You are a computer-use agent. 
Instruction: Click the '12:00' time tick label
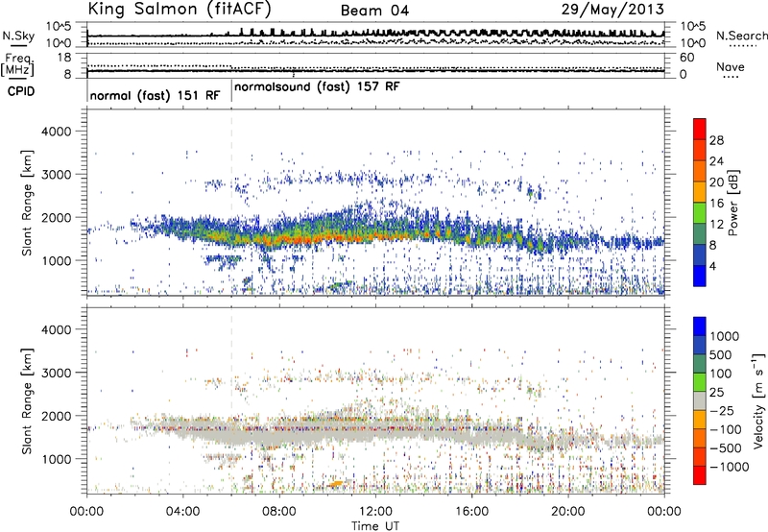pyautogui.click(x=375, y=512)
